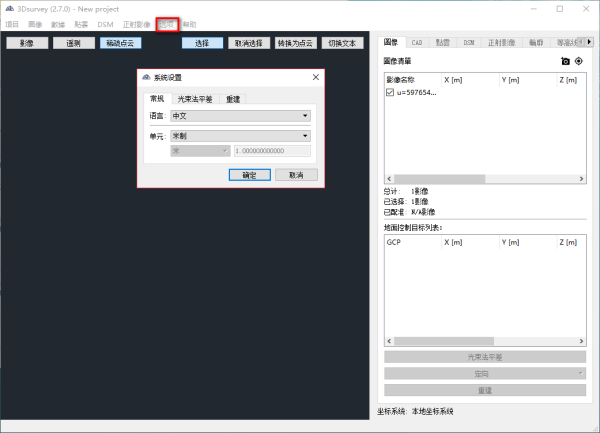
Task: Click the 3Dsurvey logo in title bar
Action: pyautogui.click(x=10, y=8)
